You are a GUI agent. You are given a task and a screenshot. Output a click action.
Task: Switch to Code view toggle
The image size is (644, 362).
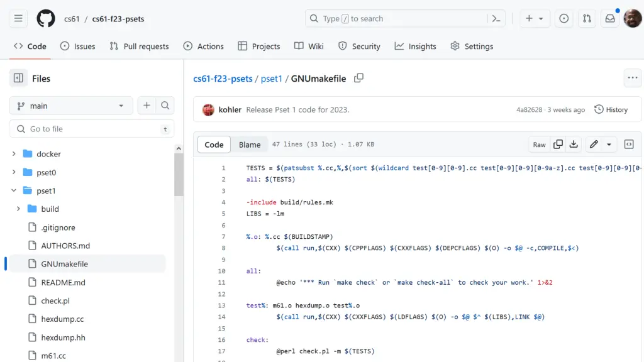click(x=214, y=145)
